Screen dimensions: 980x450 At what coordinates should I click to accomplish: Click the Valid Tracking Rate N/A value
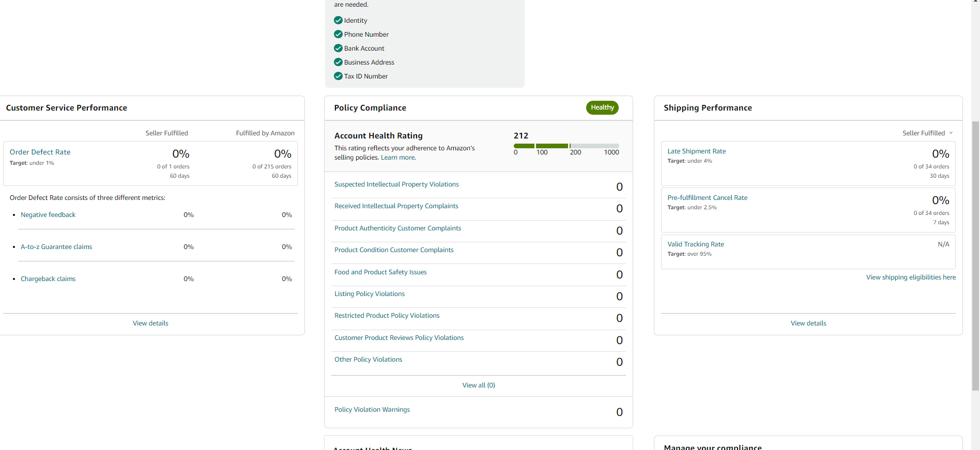(943, 244)
